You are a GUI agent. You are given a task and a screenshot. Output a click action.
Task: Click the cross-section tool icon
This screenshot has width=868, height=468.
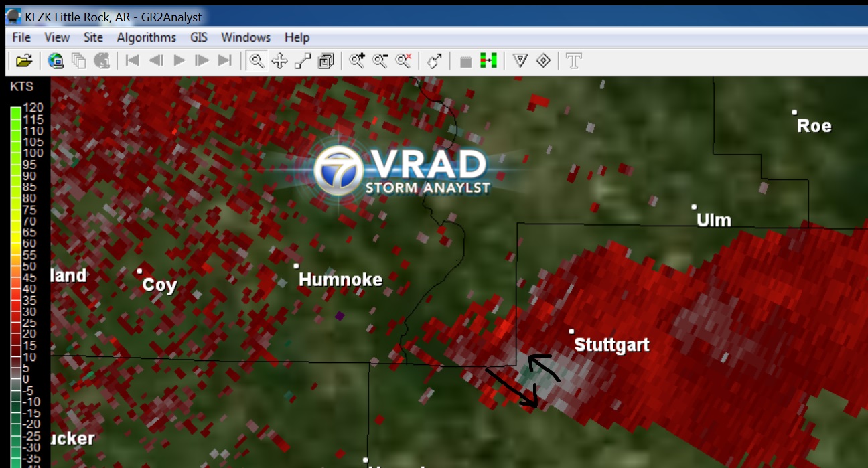(435, 61)
